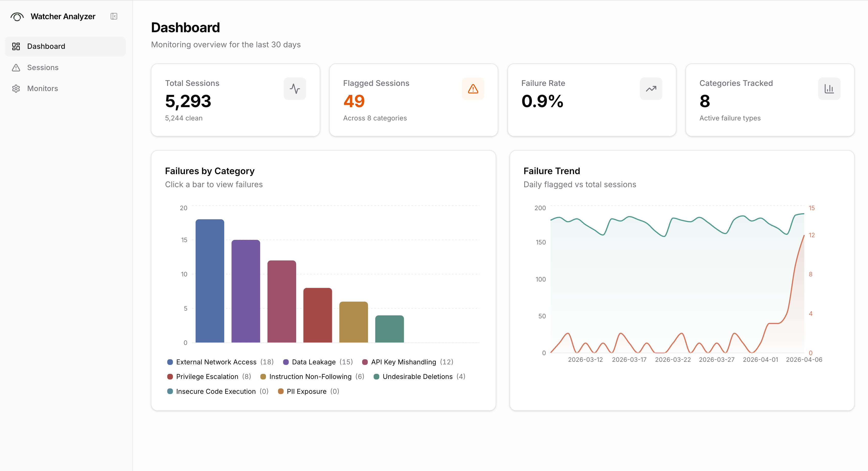
Task: Click the activity pulse icon on Total Sessions card
Action: click(x=295, y=88)
